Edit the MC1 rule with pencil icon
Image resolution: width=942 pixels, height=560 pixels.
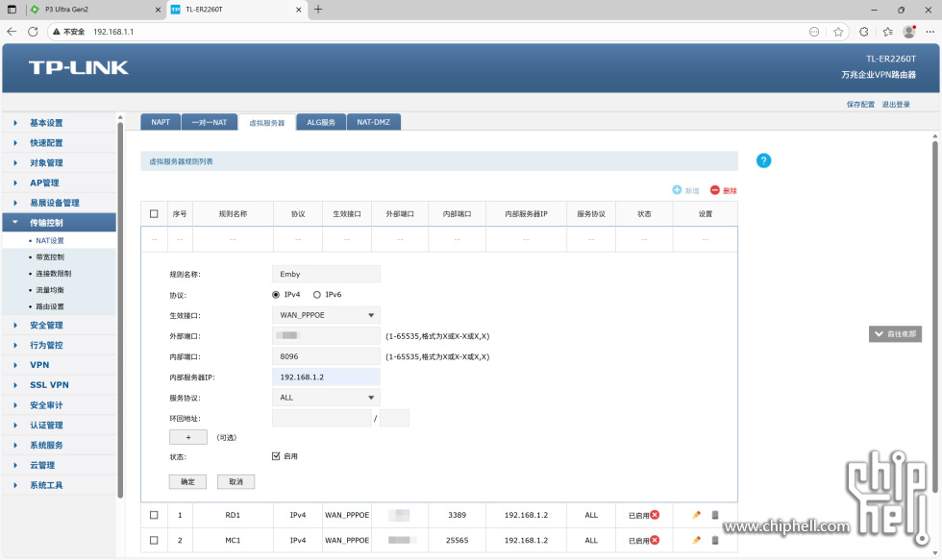697,540
